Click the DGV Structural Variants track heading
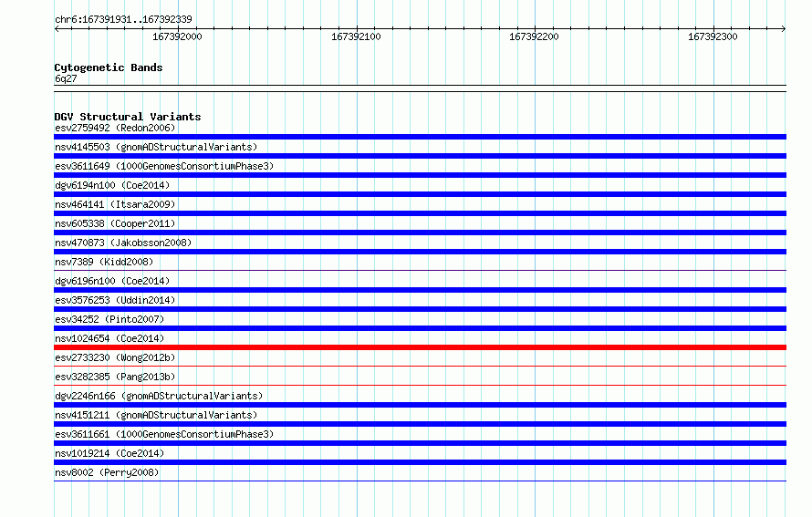812x517 pixels. pos(128,117)
